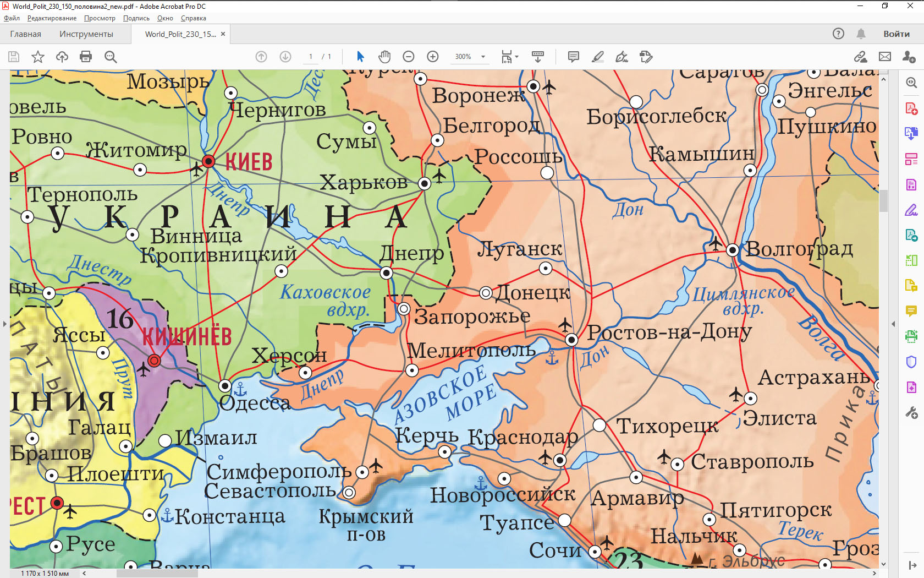This screenshot has width=924, height=578.
Task: Send file by email envelope icon
Action: coord(885,57)
